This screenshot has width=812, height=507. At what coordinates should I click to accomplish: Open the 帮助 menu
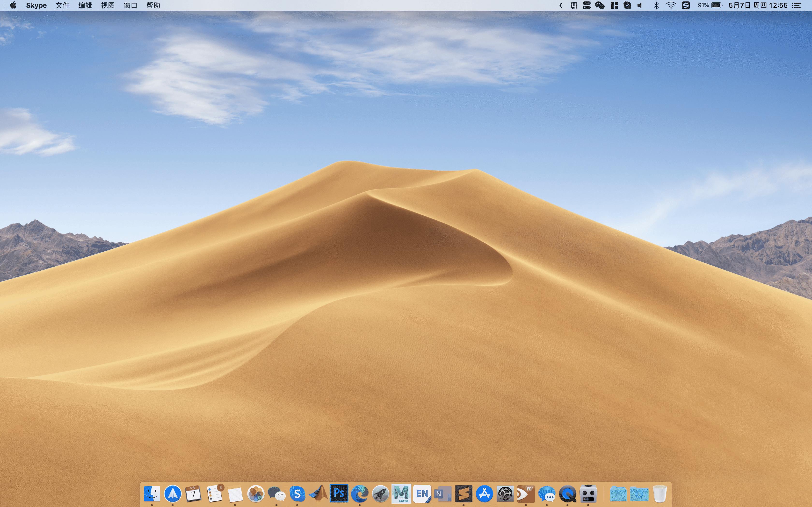point(153,5)
